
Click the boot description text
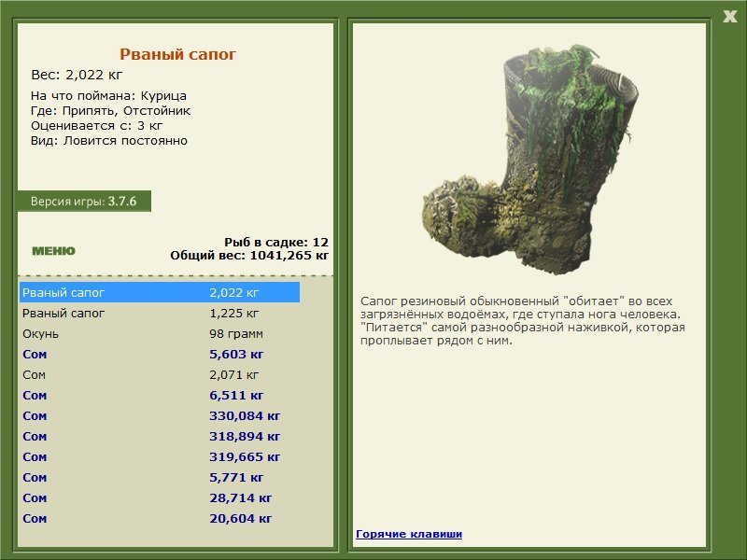(522, 320)
